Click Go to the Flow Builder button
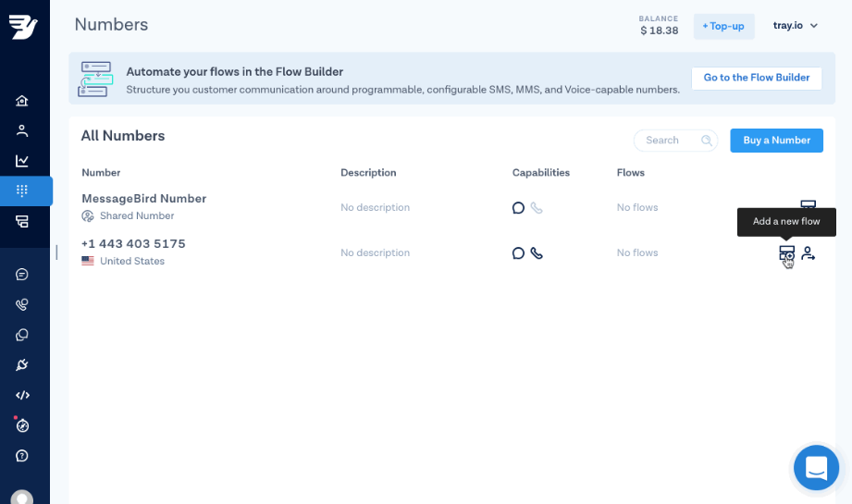The image size is (852, 504). coord(756,78)
